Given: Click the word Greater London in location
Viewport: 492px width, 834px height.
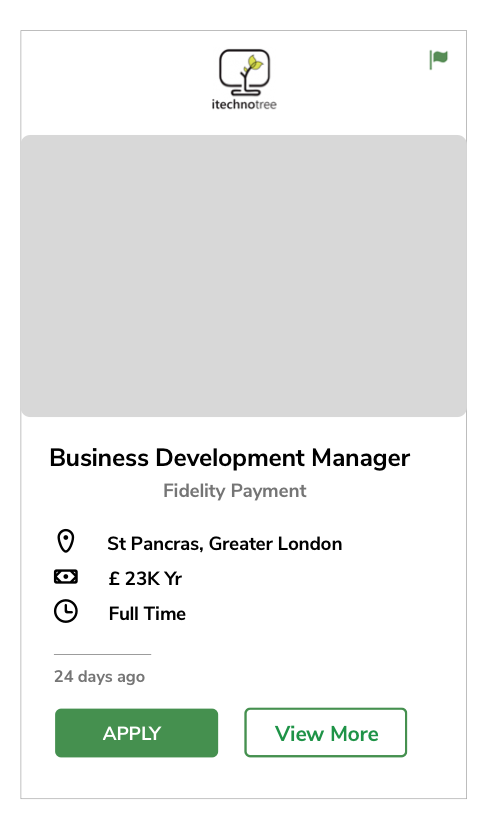Looking at the screenshot, I should click(276, 544).
